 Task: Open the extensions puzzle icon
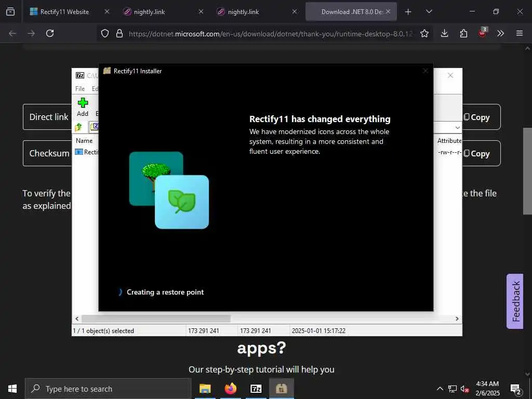463,33
